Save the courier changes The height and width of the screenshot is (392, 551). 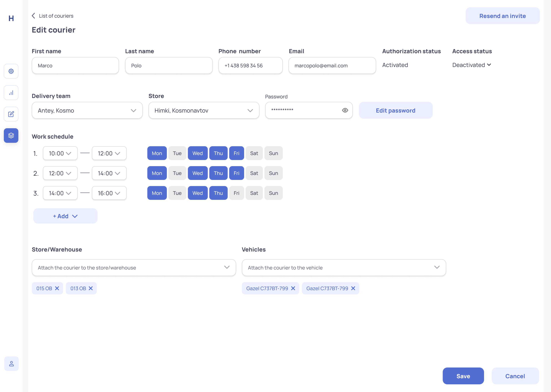(x=463, y=376)
